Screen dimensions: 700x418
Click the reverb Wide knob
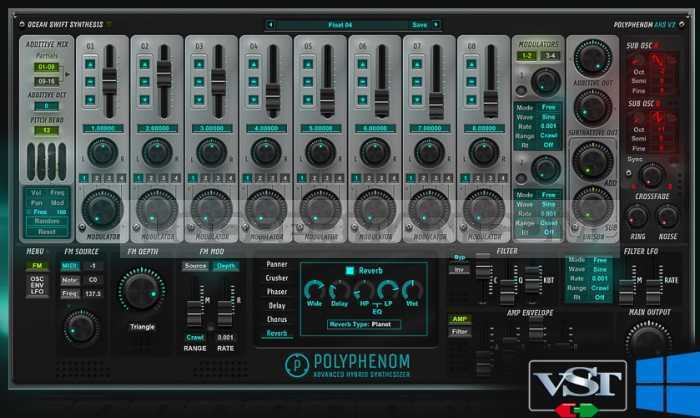315,291
